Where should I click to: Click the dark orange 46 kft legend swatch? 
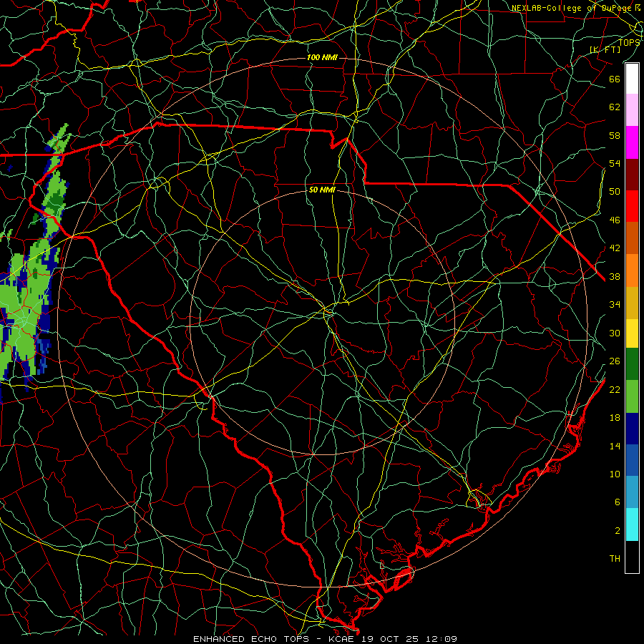(632, 238)
